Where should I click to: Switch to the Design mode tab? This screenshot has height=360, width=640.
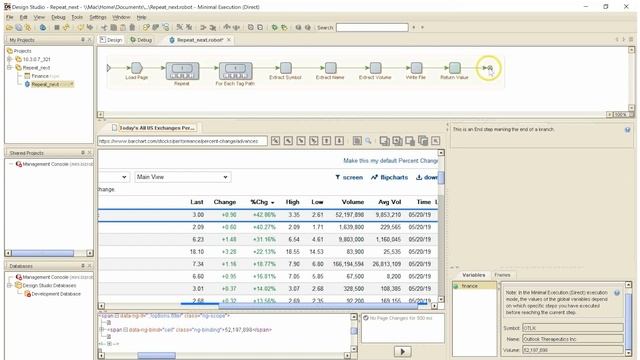111,40
